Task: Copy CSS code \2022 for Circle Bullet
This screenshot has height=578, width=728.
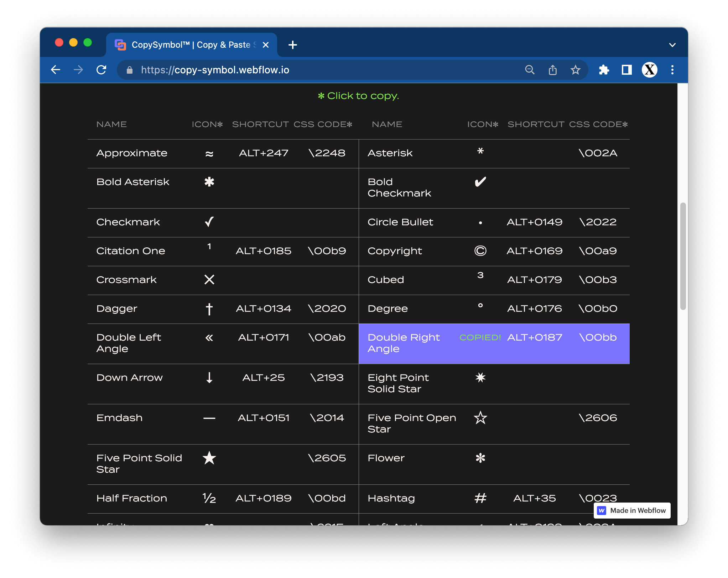Action: [x=598, y=222]
